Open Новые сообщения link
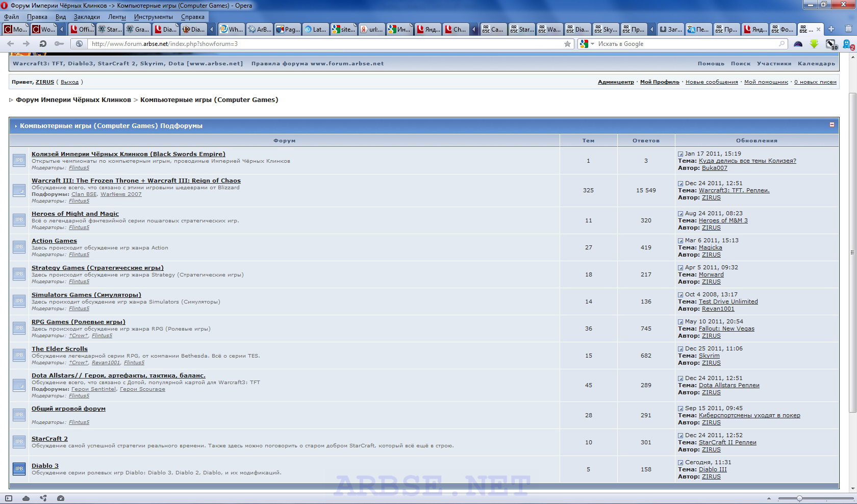 tap(712, 82)
